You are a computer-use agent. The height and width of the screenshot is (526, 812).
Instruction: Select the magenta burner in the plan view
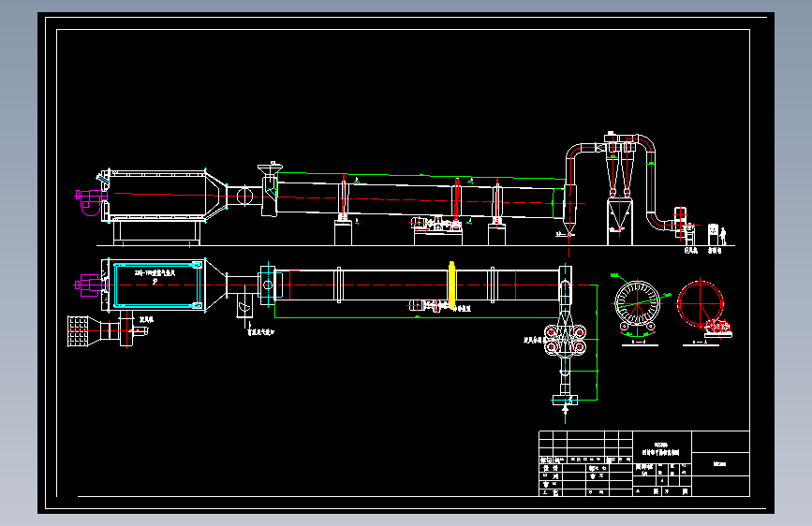[x=89, y=285]
